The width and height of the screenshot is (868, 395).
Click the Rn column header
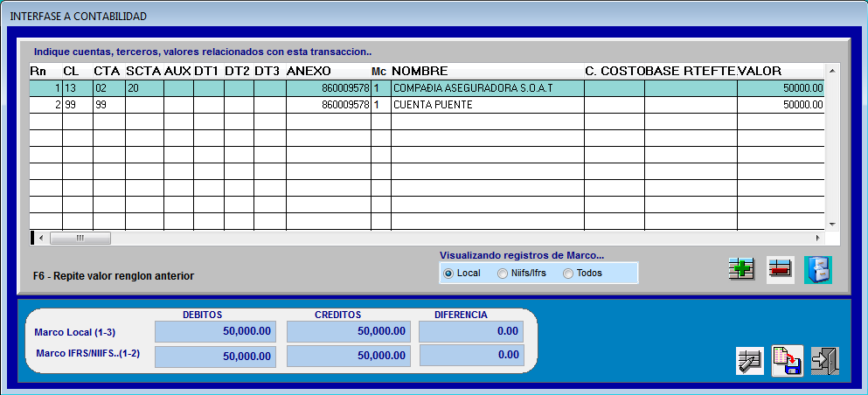click(46, 71)
